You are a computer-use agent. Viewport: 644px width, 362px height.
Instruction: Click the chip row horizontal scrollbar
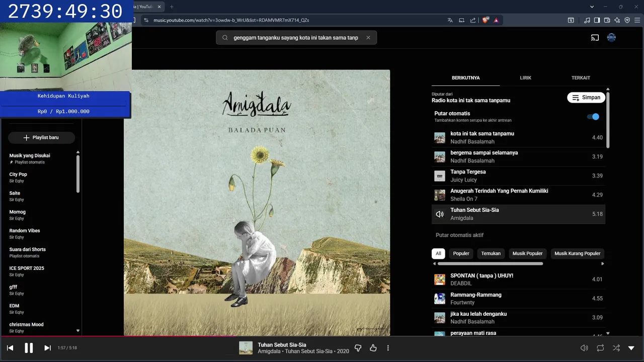(490, 263)
